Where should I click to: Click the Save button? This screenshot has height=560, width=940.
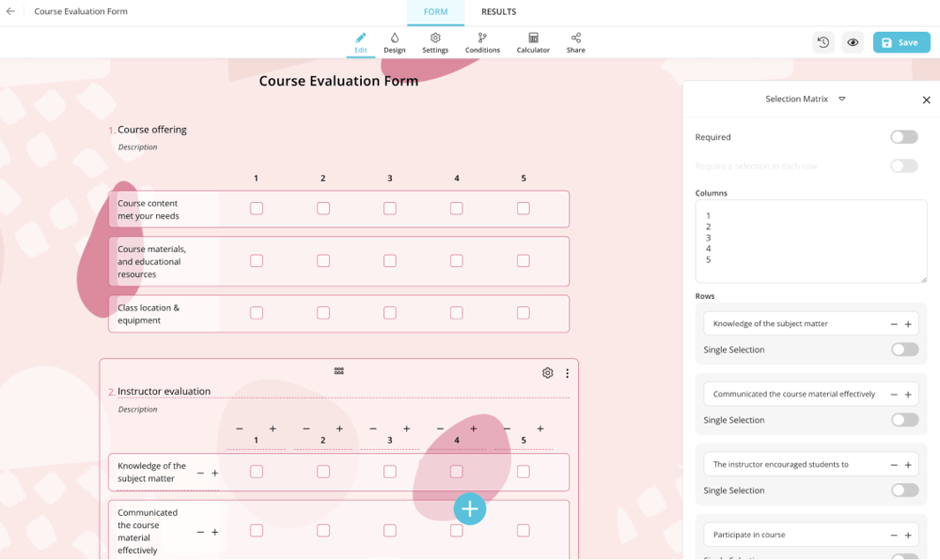(901, 42)
